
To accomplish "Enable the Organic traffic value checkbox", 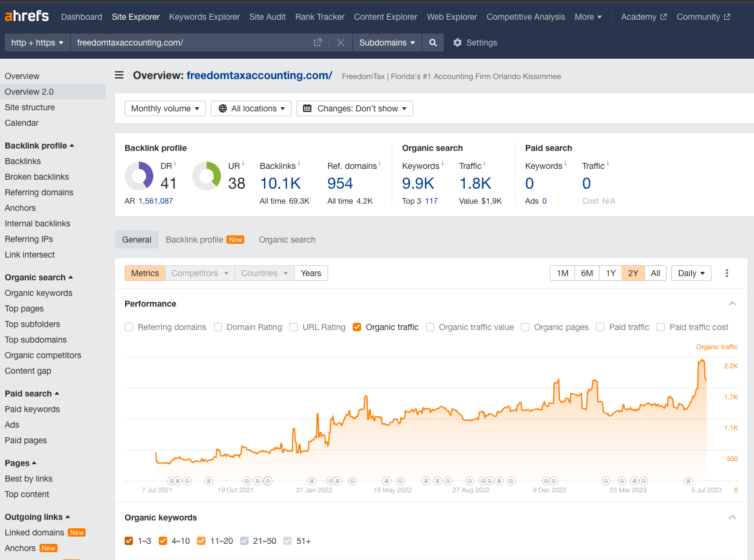I will point(430,327).
